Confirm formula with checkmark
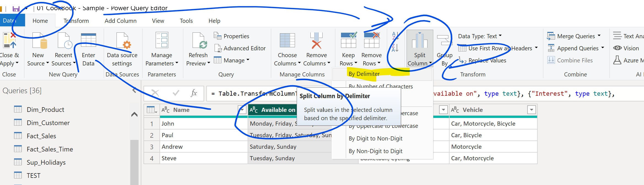Image resolution: width=644 pixels, height=185 pixels. (x=176, y=93)
